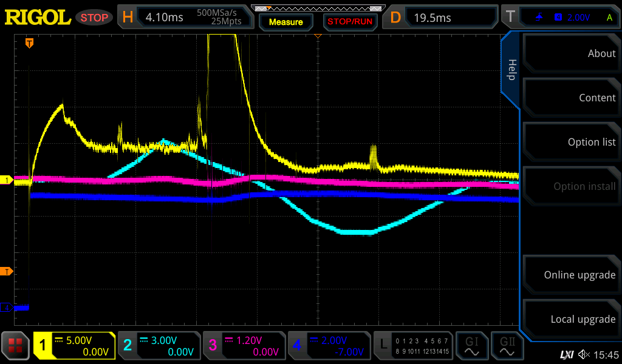Viewport: 622px width, 364px height.
Task: Toggle channel 2 with 3.00V scale
Action: (159, 346)
